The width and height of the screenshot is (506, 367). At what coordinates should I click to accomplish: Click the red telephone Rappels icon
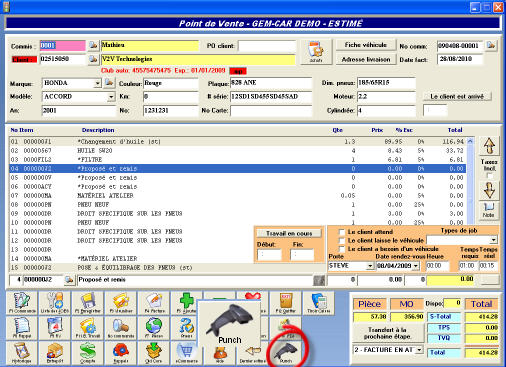click(x=121, y=353)
